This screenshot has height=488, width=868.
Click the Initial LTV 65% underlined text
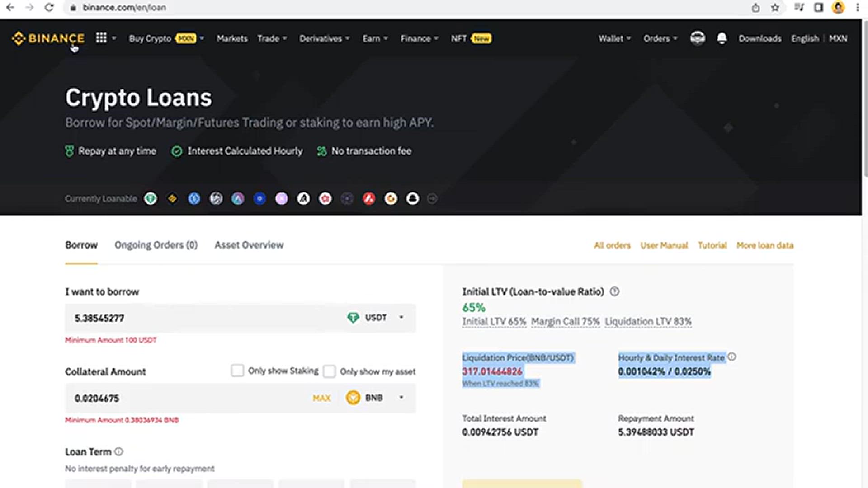[x=494, y=321]
